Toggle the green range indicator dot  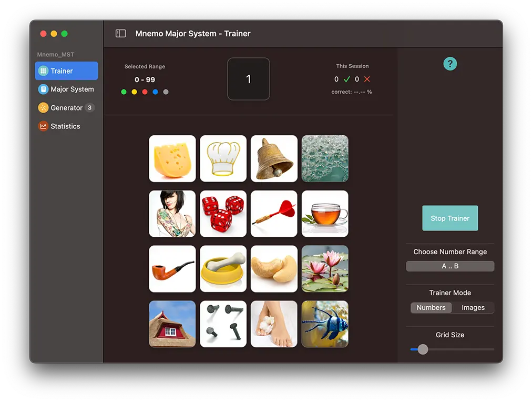124,92
